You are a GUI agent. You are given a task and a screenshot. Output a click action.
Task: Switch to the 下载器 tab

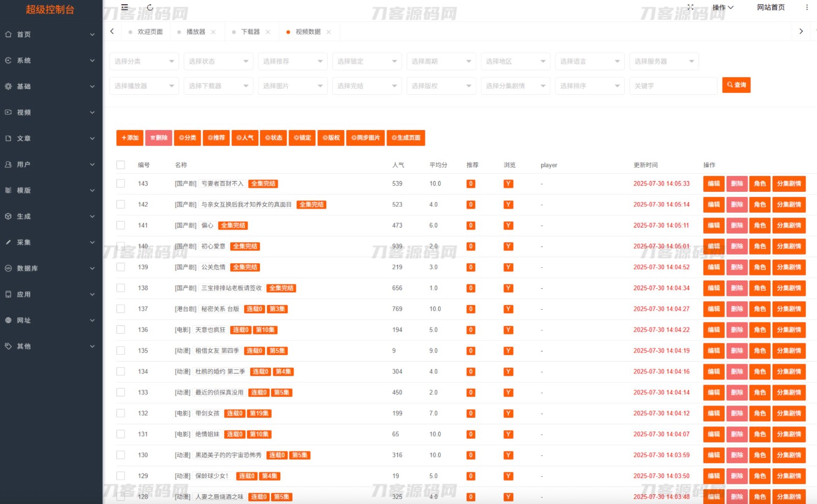tap(250, 32)
